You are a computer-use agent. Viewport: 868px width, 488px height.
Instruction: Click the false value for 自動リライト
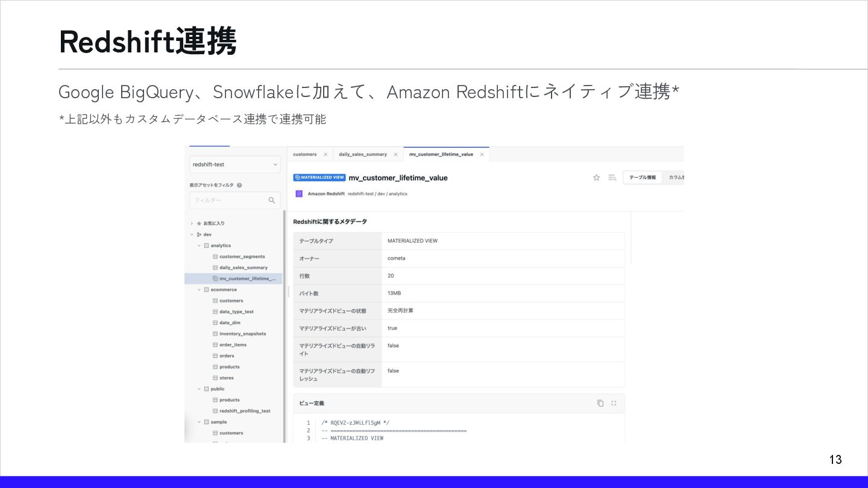click(393, 346)
